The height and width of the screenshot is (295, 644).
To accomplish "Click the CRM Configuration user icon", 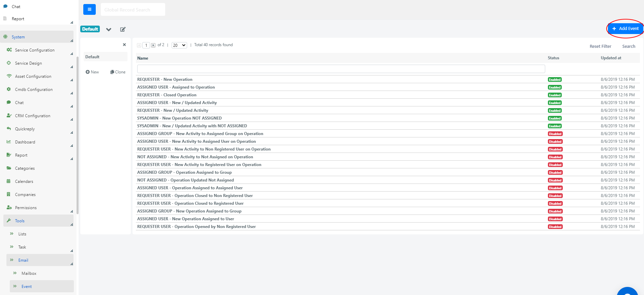I will (x=9, y=116).
